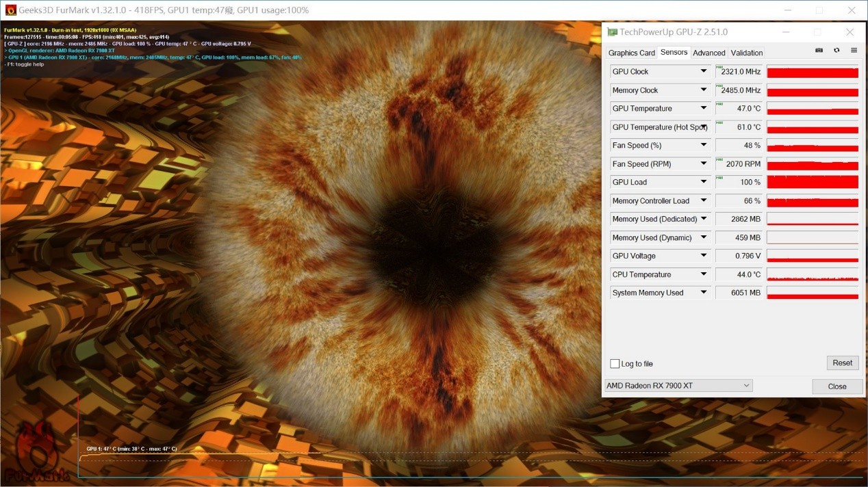Expand the GPU Load sensor dropdown
This screenshot has height=487, width=868.
click(x=703, y=182)
